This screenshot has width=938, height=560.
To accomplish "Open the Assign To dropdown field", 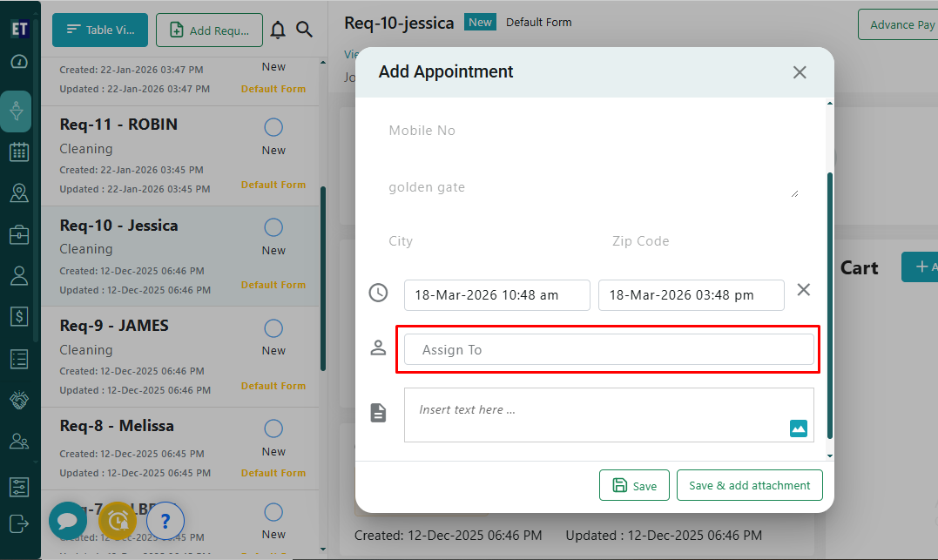I will click(608, 350).
